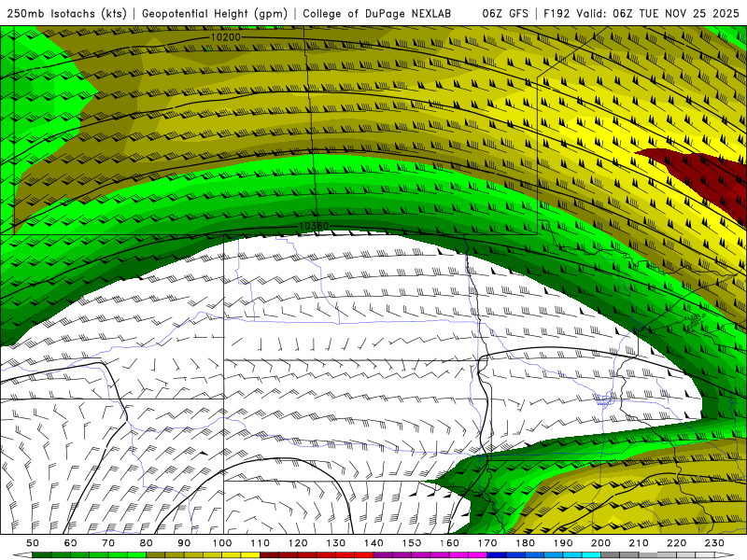Screen dimensions: 747x560
Task: Select the darkest green swatch under 50
Action: point(42,555)
